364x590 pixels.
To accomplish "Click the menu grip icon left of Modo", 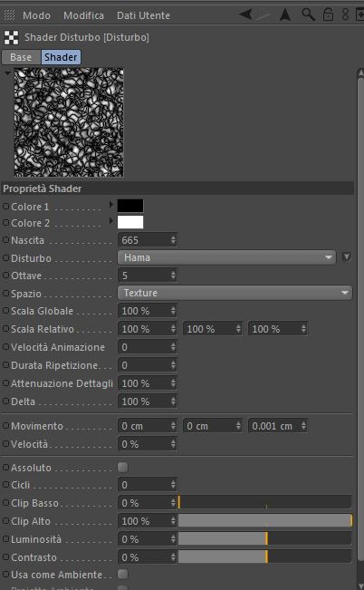I will click(x=9, y=15).
